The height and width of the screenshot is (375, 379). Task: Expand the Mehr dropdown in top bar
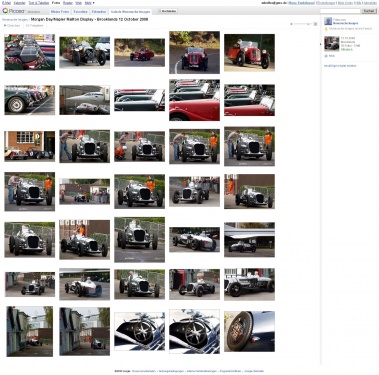pos(89,3)
